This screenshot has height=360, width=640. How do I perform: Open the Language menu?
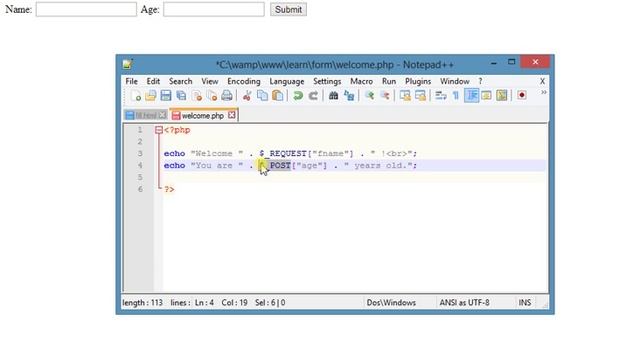(287, 81)
